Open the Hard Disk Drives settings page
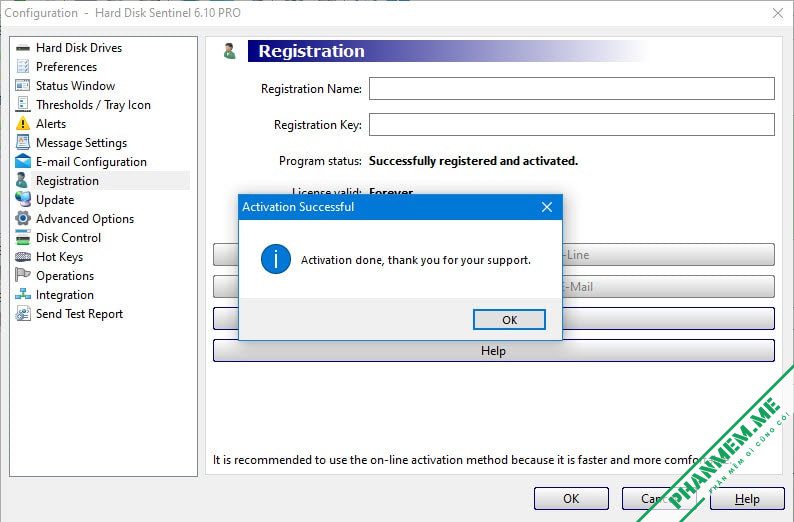This screenshot has height=522, width=794. point(79,48)
